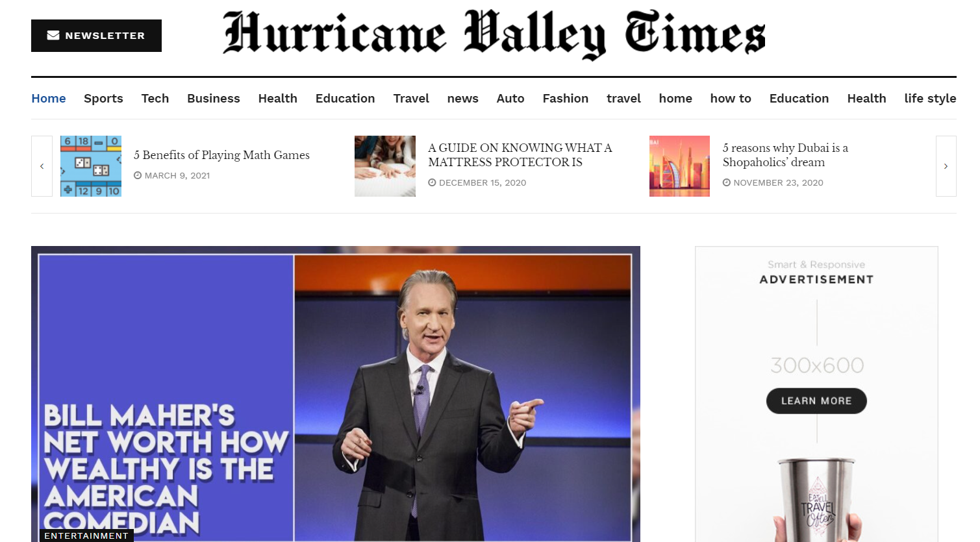The width and height of the screenshot is (980, 542).
Task: Click the Hurricane Valley Times masthead logo
Action: pyautogui.click(x=494, y=34)
